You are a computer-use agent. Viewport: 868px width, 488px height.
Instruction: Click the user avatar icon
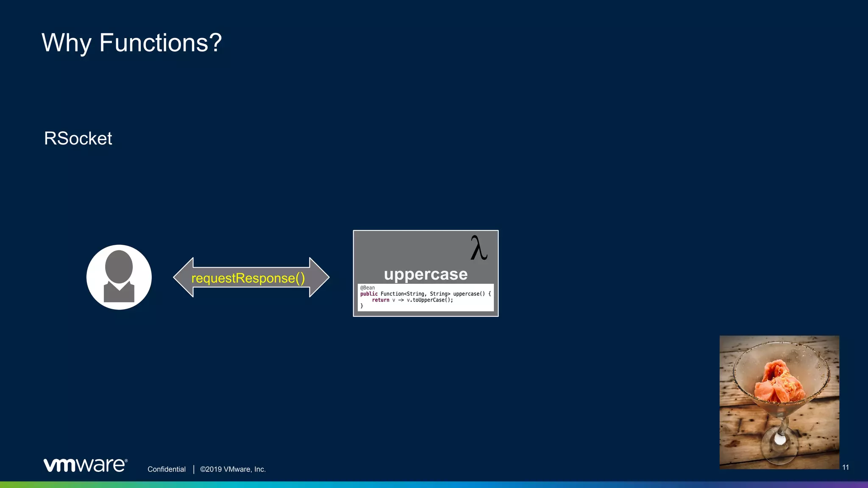pyautogui.click(x=119, y=277)
